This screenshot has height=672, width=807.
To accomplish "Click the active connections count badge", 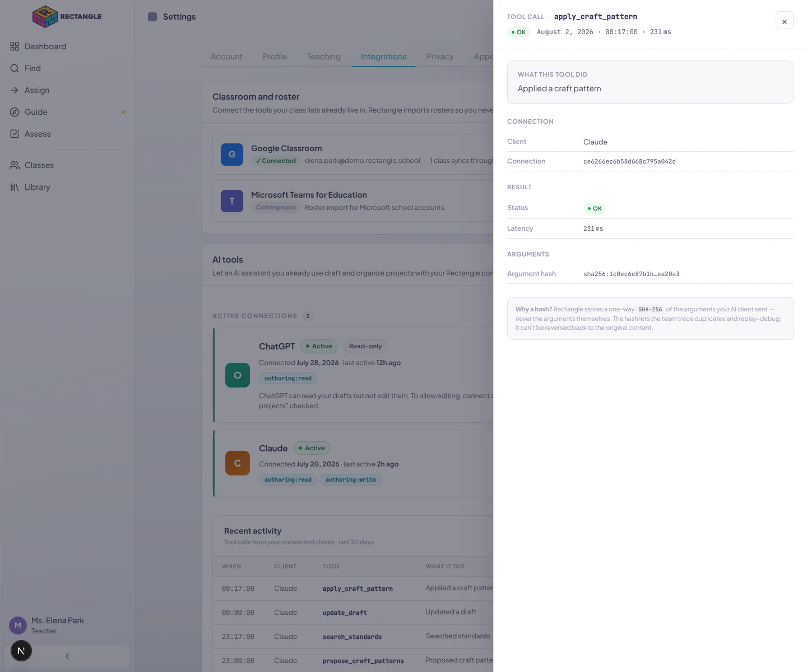I will (x=308, y=316).
